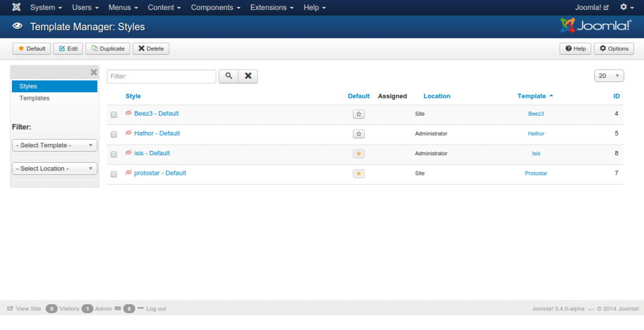Viewport: 644px width, 330px height.
Task: Click the Visitors count badge
Action: coord(52,309)
